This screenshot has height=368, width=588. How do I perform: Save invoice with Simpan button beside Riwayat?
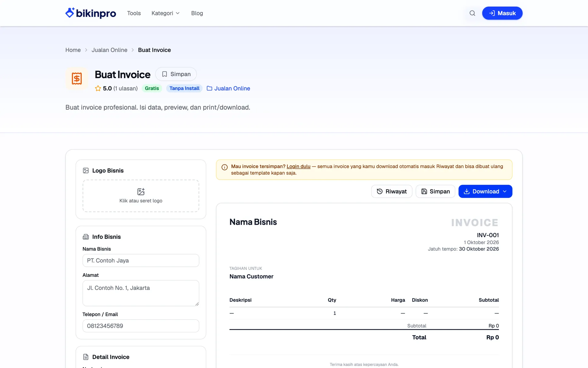pos(435,191)
